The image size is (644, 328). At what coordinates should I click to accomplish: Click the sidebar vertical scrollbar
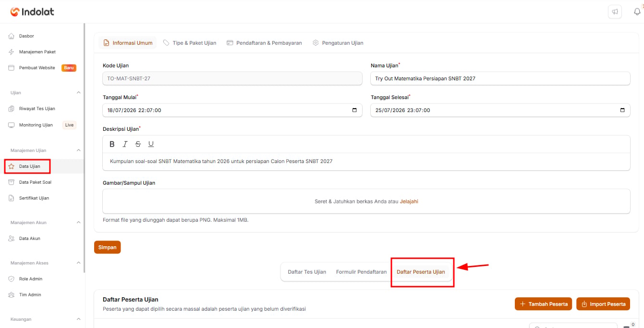click(85, 148)
